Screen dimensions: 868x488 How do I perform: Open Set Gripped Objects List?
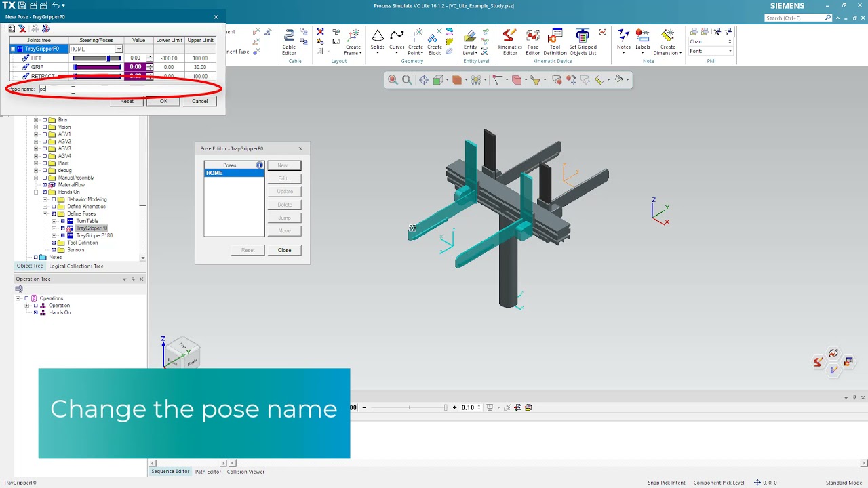click(x=583, y=42)
